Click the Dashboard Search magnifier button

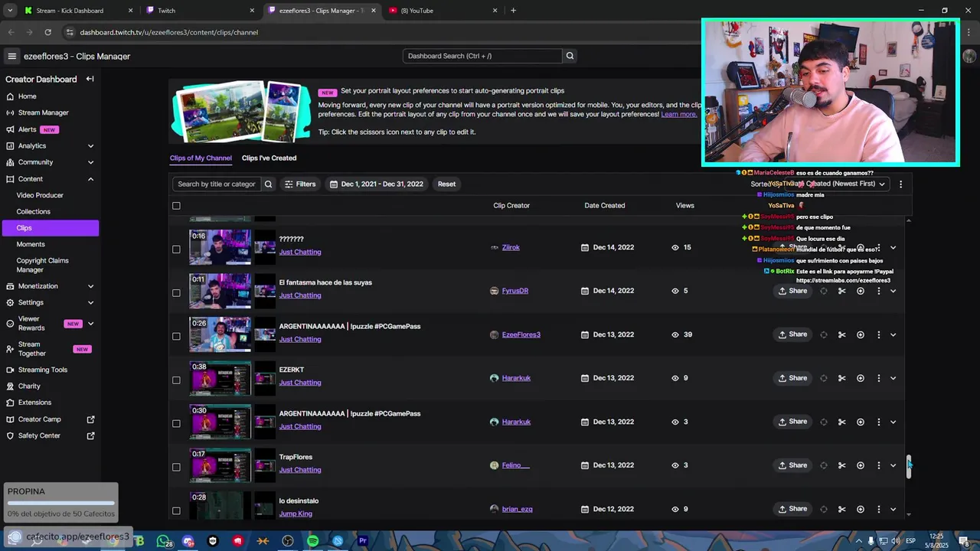tap(570, 56)
